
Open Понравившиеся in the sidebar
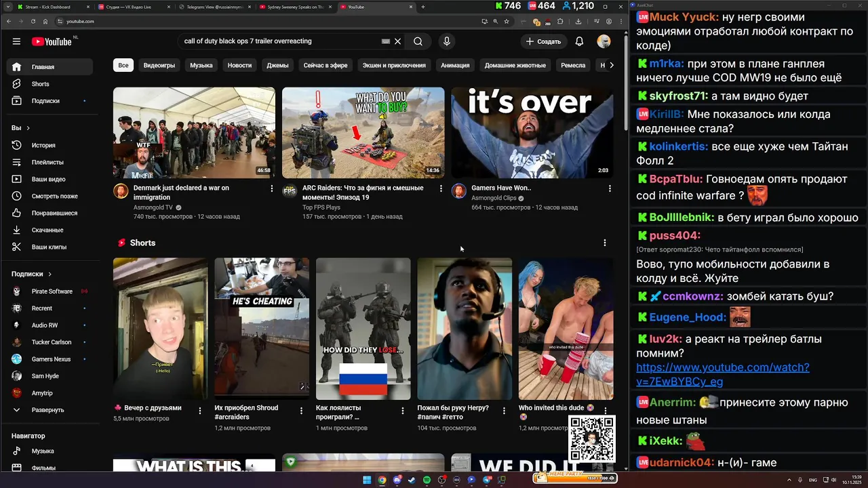(50, 213)
